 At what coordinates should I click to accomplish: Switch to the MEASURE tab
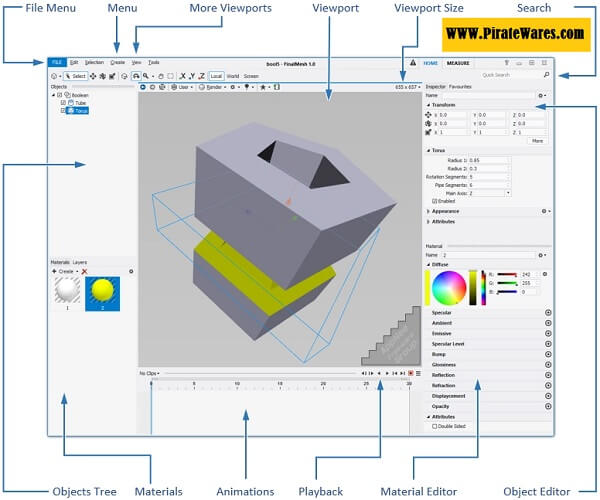click(460, 62)
